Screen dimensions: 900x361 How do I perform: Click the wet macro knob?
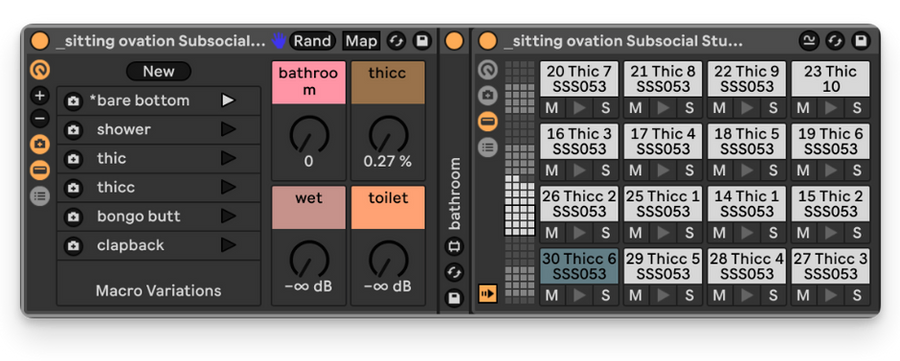(309, 259)
